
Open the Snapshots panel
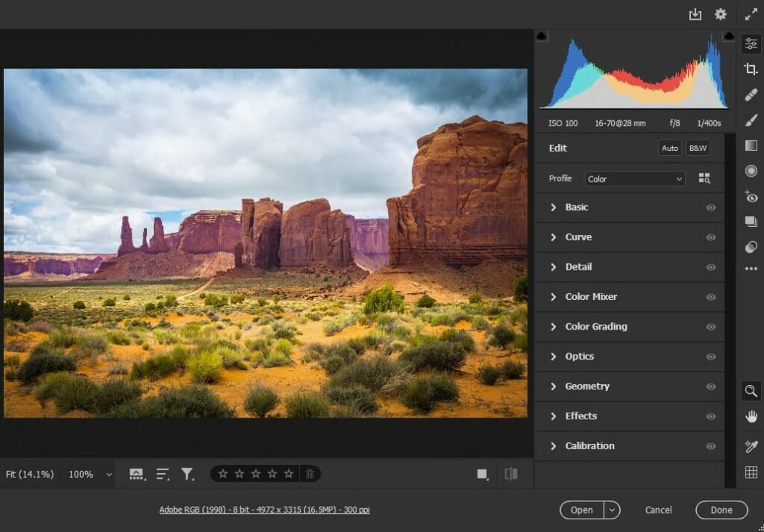751,222
